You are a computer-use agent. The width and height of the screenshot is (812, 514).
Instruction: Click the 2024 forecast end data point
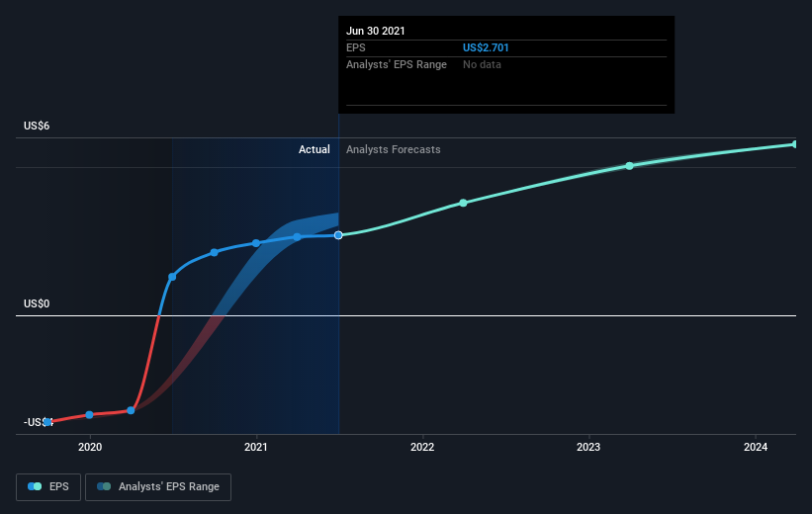click(795, 144)
